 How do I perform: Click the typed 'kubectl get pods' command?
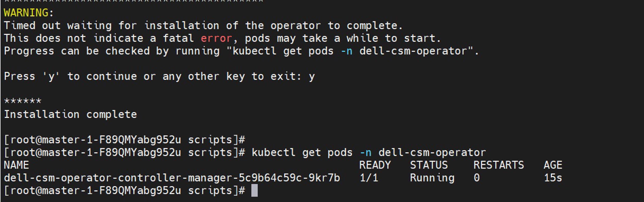click(368, 153)
